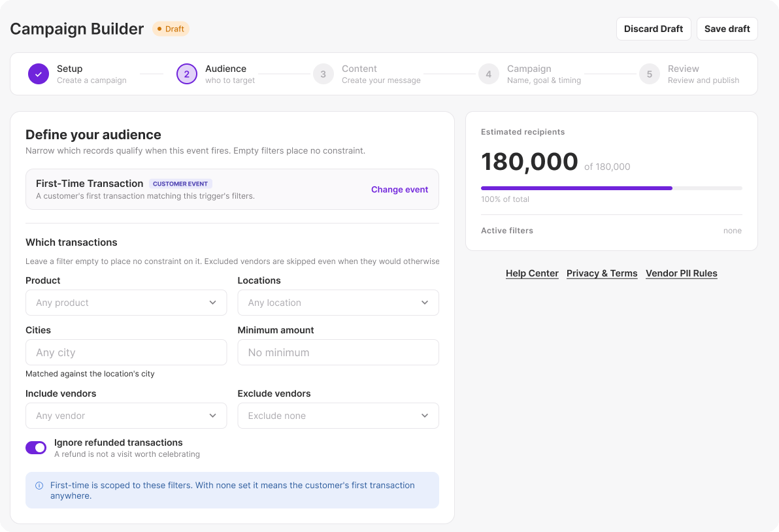Open the Product dropdown
Image resolution: width=779 pixels, height=532 pixels.
[126, 303]
